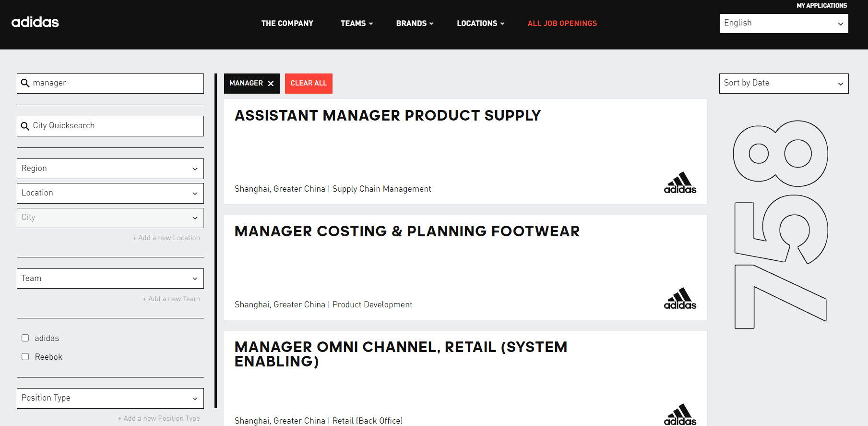Click the adidas logo on the Omni Channel job card
868x426 pixels.
[680, 413]
